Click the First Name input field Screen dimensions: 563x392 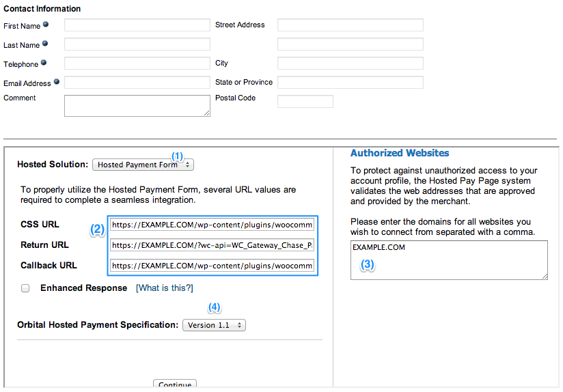(x=137, y=25)
